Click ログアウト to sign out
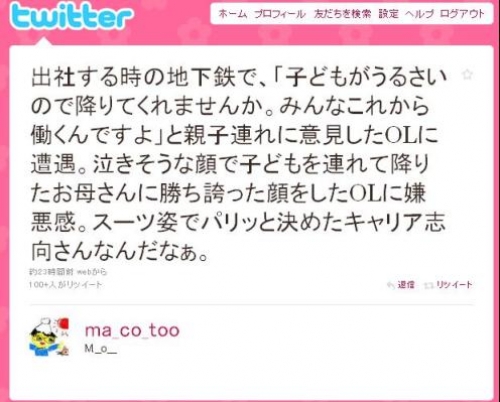The image size is (500, 402). 462,14
